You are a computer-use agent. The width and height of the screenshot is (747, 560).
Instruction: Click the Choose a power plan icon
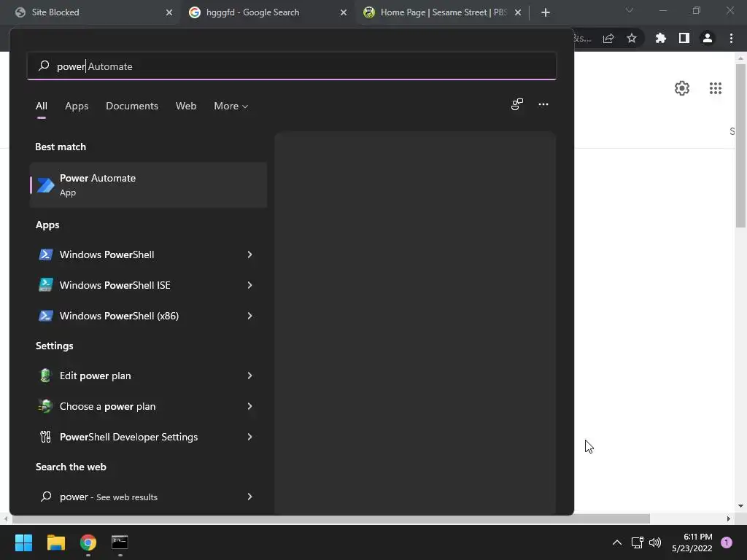tap(45, 406)
